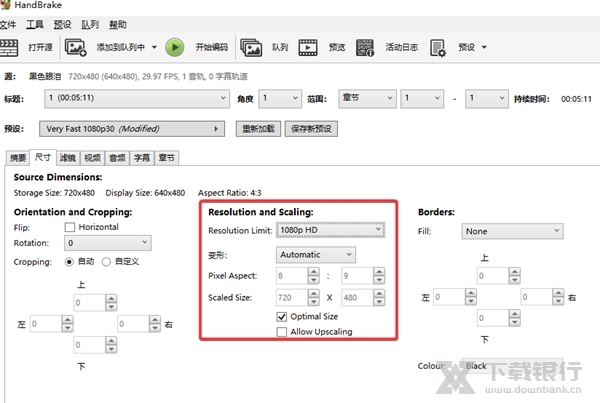Increase Pixel Aspect width with up arrow
Viewport: 600px width, 403px height.
(313, 272)
